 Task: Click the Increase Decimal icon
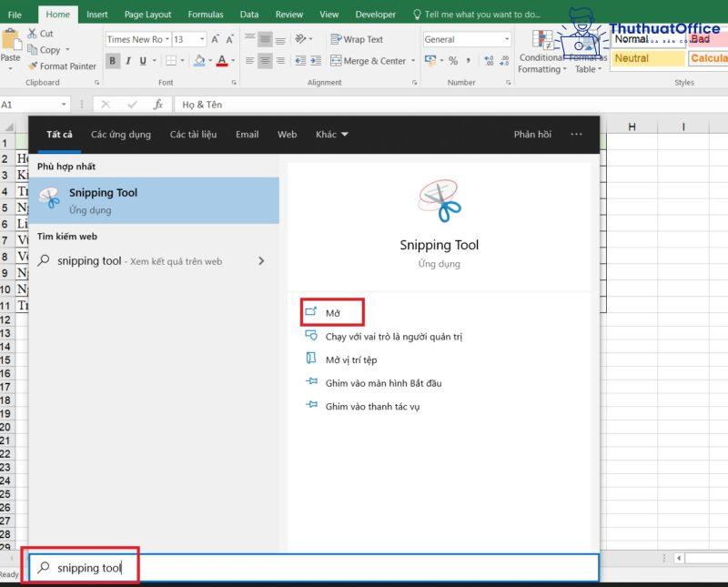coord(488,61)
